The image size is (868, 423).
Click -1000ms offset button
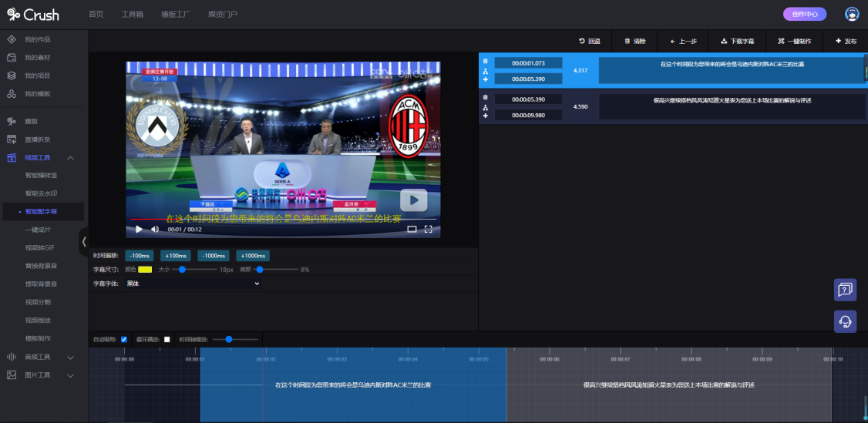click(x=213, y=256)
